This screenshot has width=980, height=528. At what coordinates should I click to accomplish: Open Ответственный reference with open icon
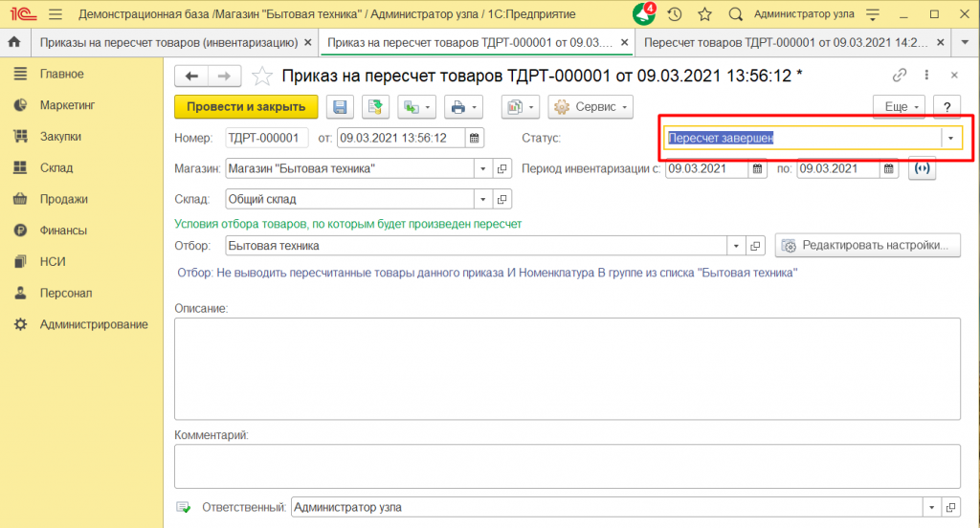(950, 507)
